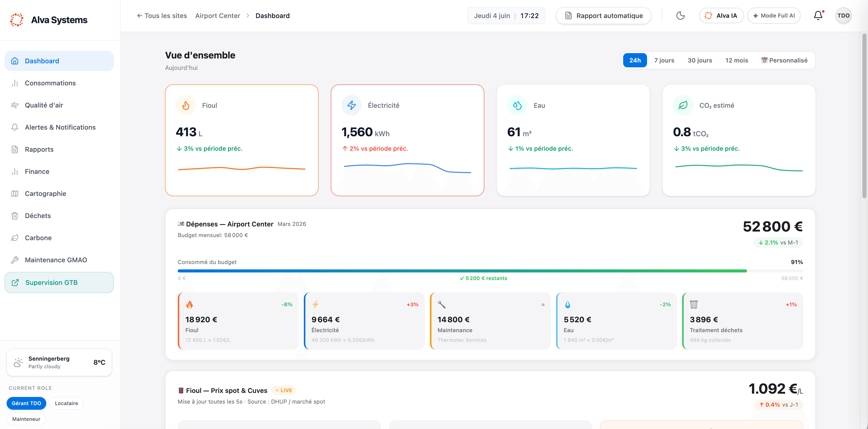Click the Senningerberg weather widget
868x429 pixels.
59,362
